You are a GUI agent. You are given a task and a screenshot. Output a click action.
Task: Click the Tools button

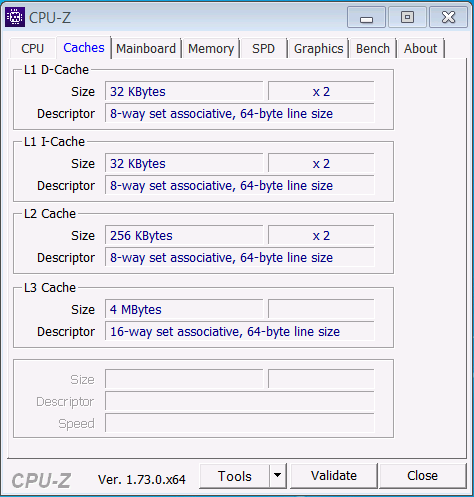[234, 476]
